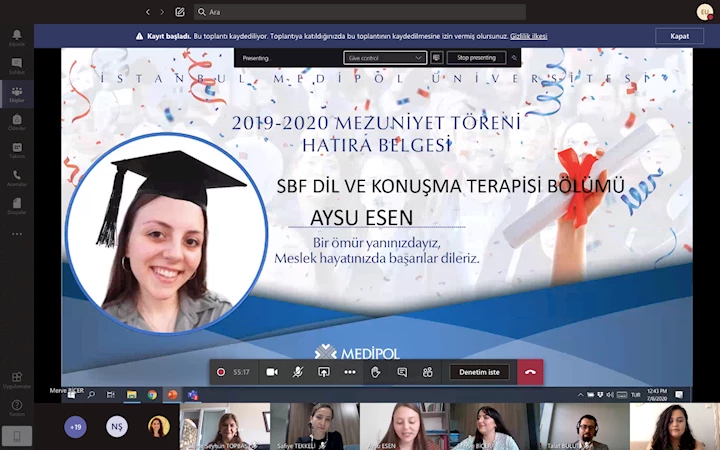Open the Gizlilik ilkesi privacy link
This screenshot has width=720, height=450.
529,36
